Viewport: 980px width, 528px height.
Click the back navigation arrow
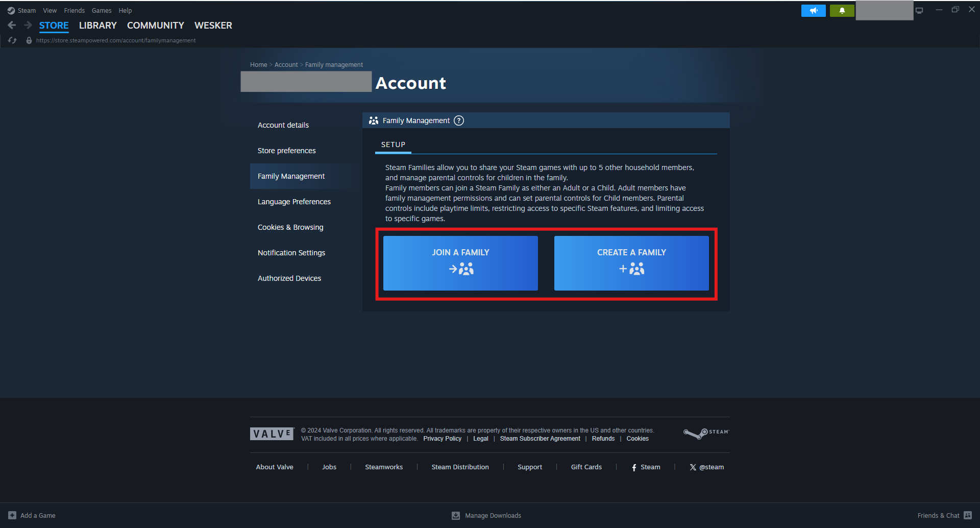12,25
